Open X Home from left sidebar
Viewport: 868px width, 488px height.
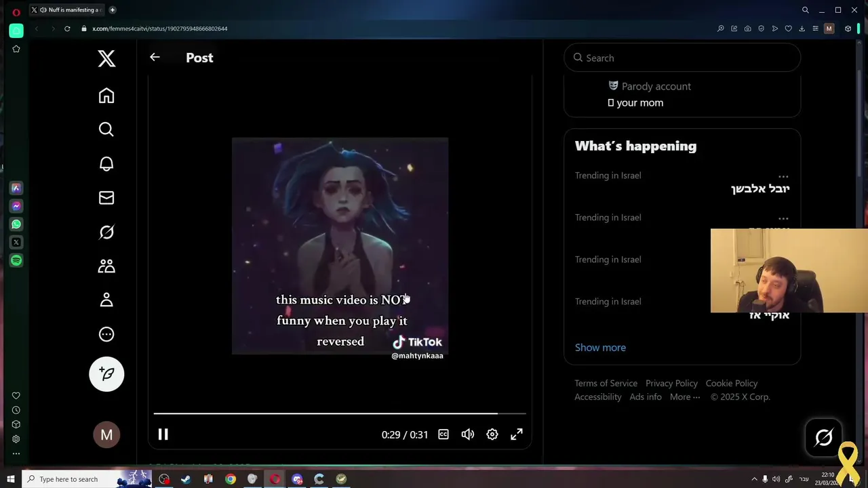[106, 96]
